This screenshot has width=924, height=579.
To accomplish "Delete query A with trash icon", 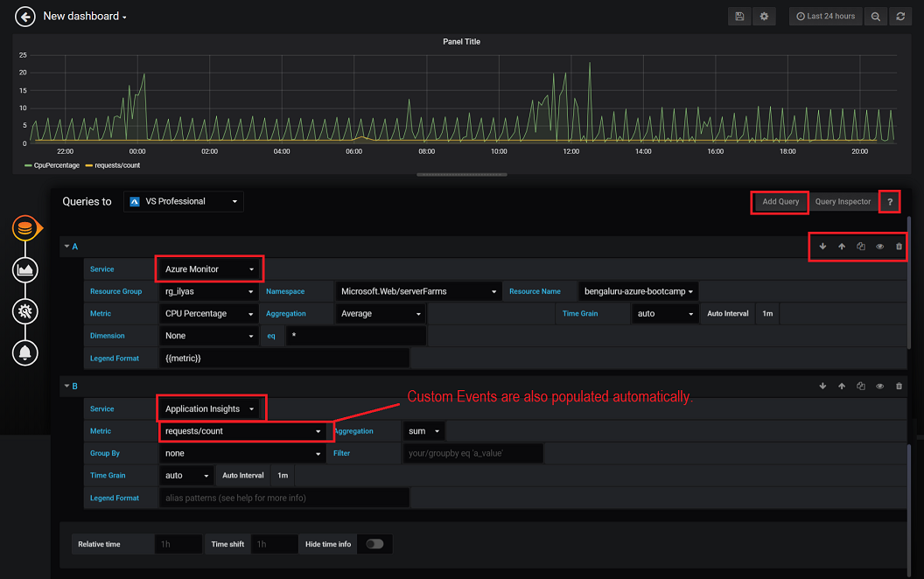I will [899, 247].
